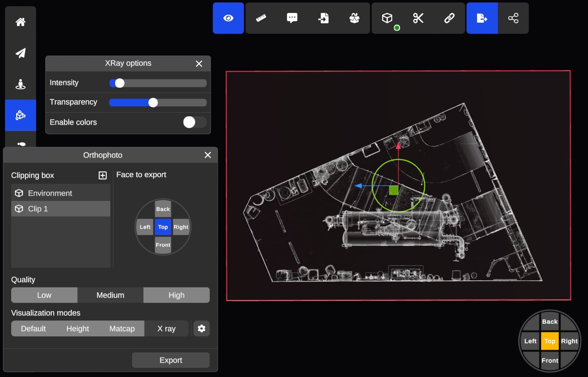
Task: Select the paper plane fly mode icon
Action: [21, 53]
